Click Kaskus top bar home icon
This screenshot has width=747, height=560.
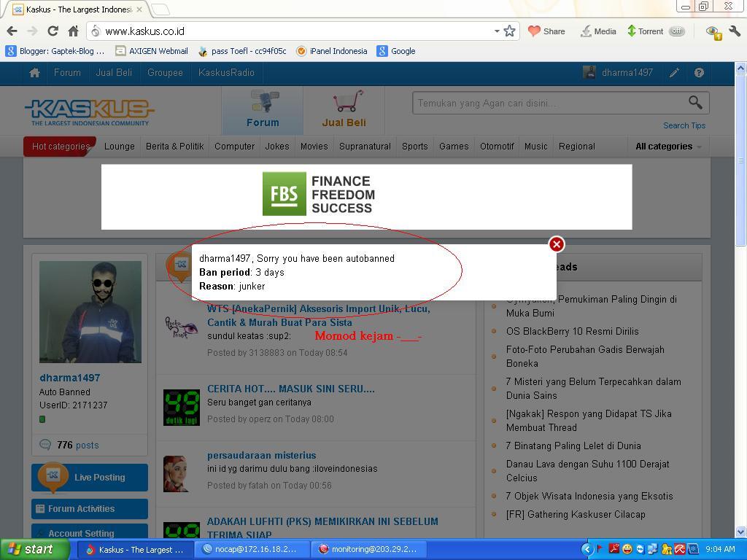click(x=34, y=73)
